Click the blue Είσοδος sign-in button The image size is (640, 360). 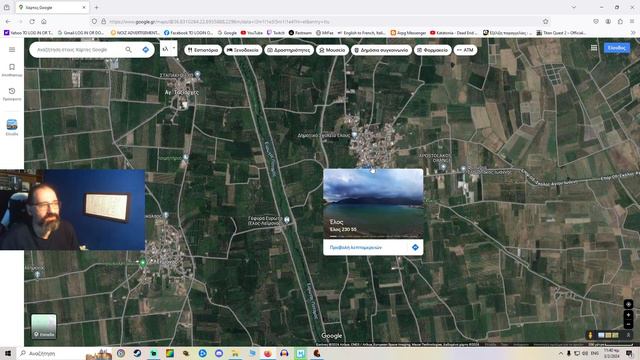pyautogui.click(x=616, y=48)
